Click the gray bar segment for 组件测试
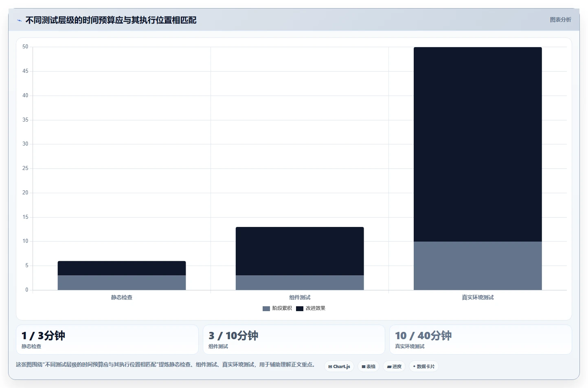This screenshot has width=588, height=388. click(x=300, y=283)
